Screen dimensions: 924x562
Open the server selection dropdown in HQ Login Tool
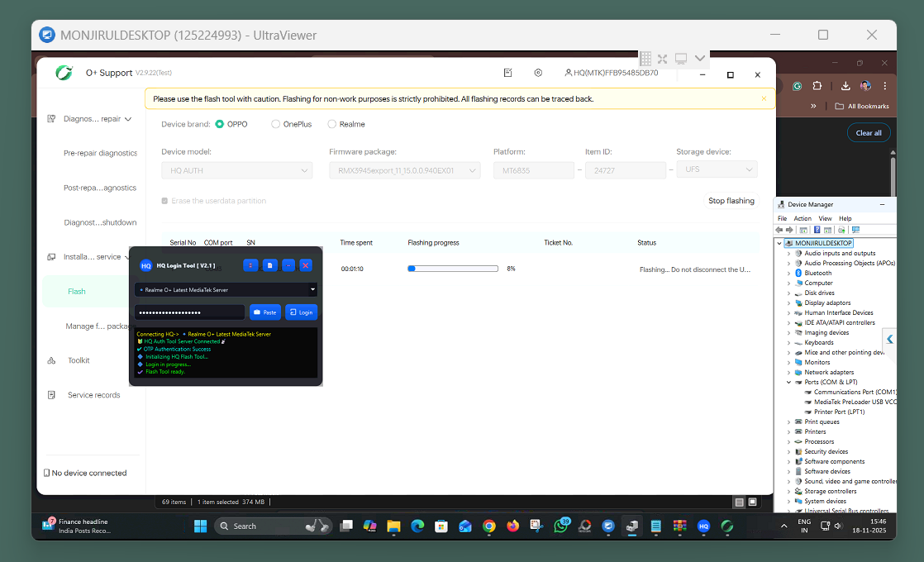pyautogui.click(x=312, y=289)
